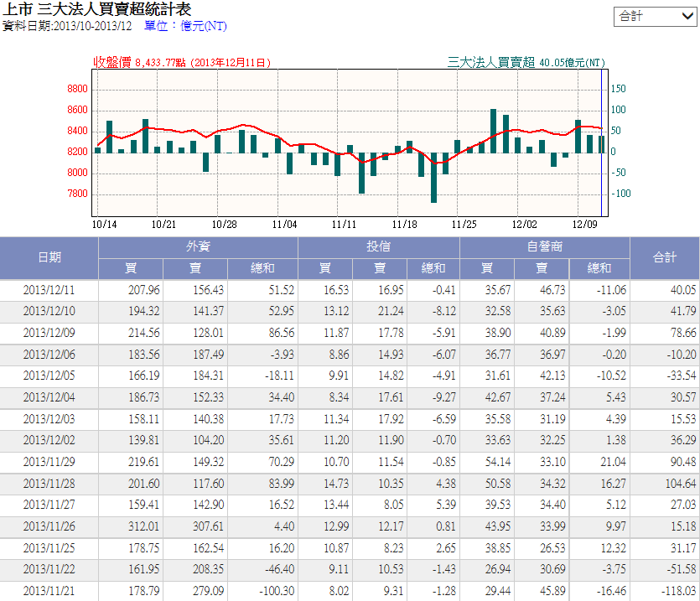Image resolution: width=700 pixels, height=601 pixels.
Task: Click dealer net value 21.04
Action: click(613, 462)
